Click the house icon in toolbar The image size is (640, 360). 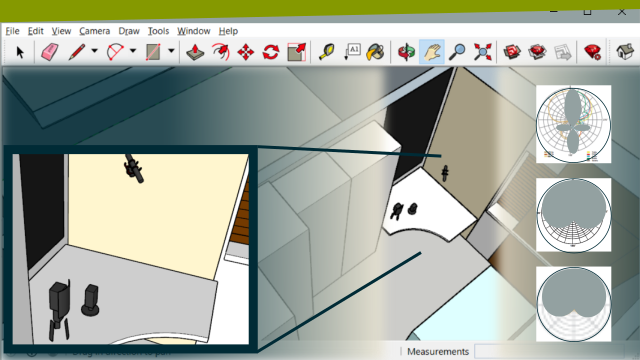(x=624, y=52)
